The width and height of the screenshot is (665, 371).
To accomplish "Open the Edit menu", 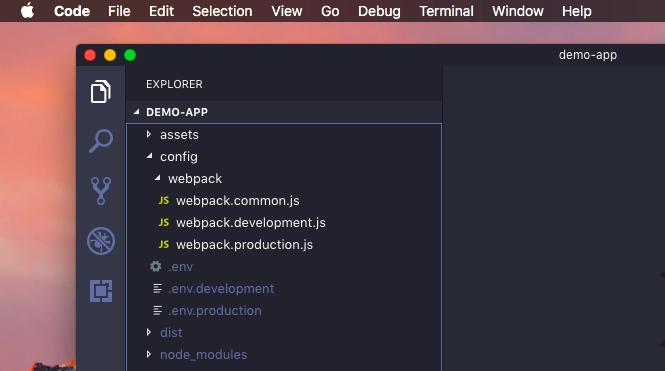I will click(161, 11).
